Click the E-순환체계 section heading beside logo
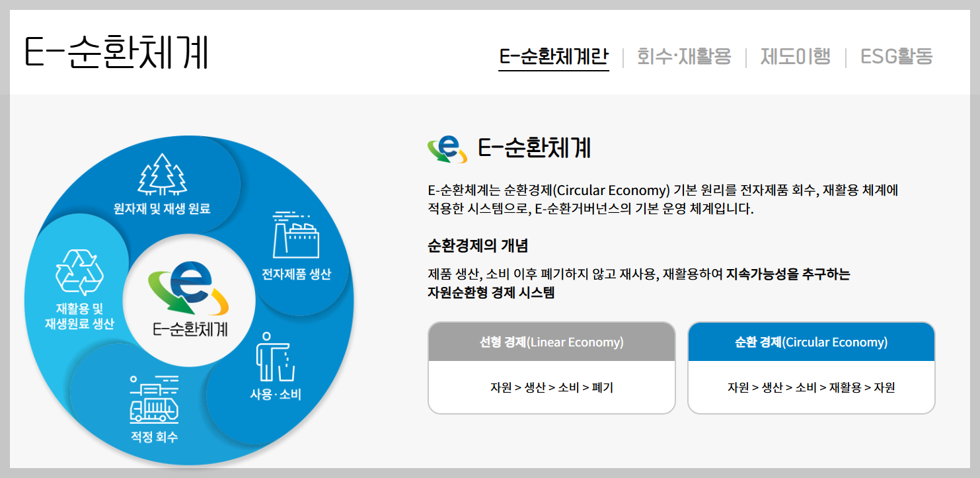Viewport: 980px width, 478px height. tap(534, 148)
